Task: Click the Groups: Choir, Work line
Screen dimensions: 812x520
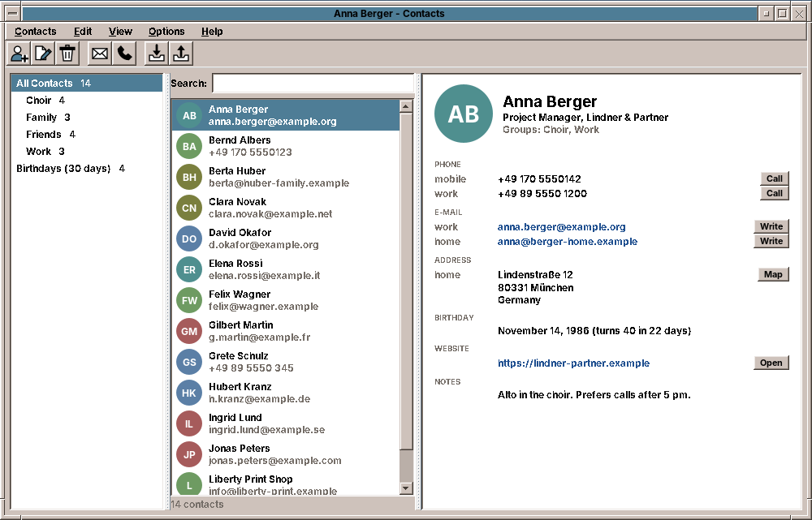Action: pyautogui.click(x=551, y=130)
